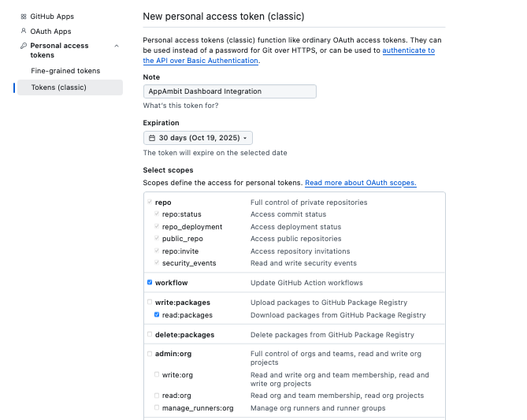
Task: Click the GitHub Apps grid icon
Action: 24,17
